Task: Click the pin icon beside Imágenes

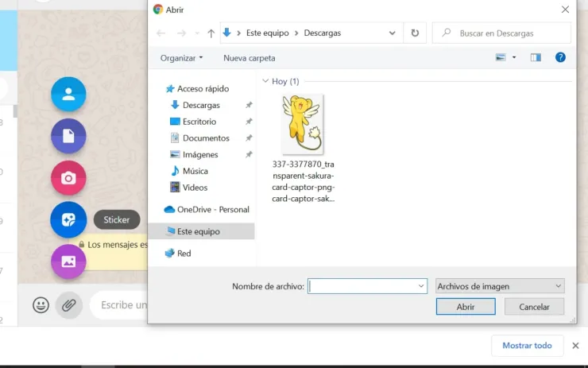Action: coord(249,154)
